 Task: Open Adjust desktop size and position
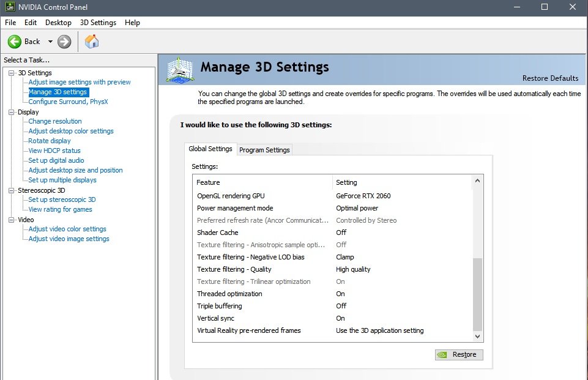(75, 170)
